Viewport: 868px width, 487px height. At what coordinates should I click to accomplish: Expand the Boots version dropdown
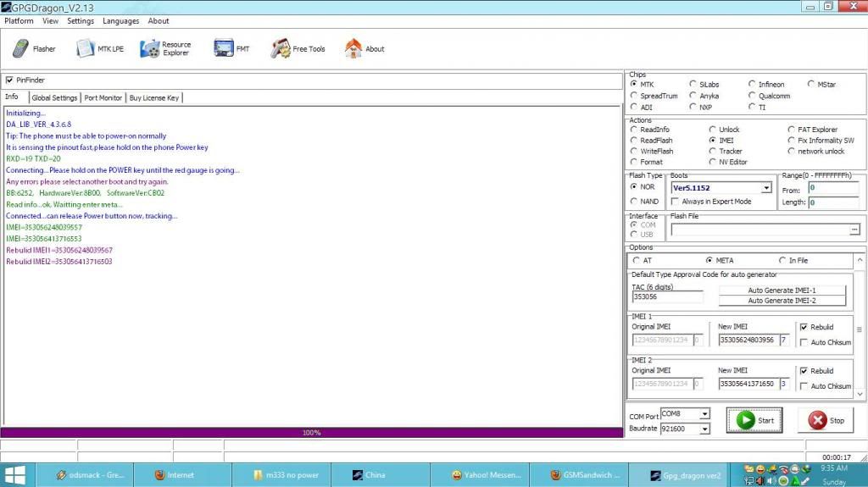[x=766, y=188]
